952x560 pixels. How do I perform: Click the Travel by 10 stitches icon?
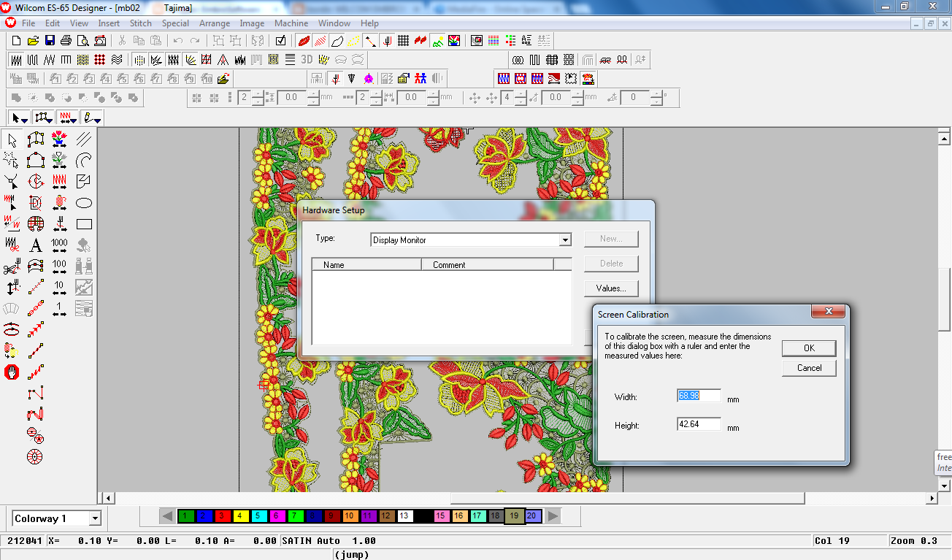60,288
